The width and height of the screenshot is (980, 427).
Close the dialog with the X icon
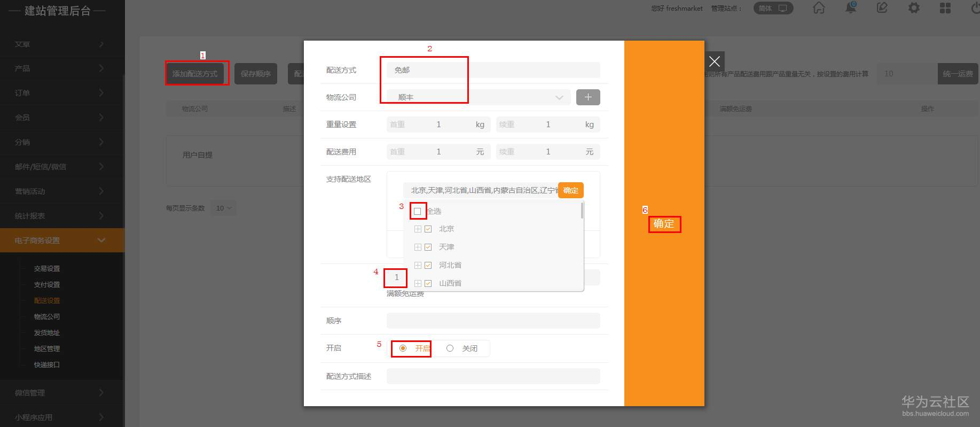[x=715, y=61]
